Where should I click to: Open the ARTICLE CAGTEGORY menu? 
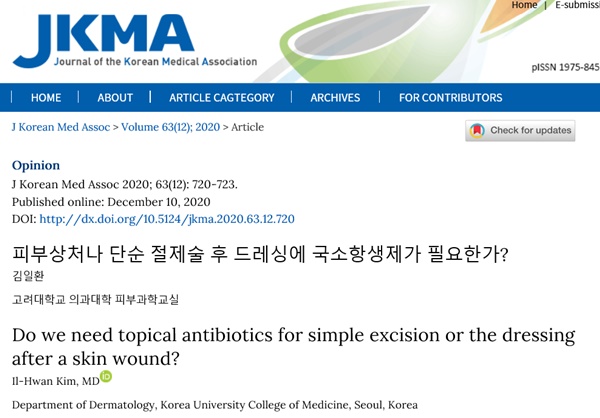(222, 98)
